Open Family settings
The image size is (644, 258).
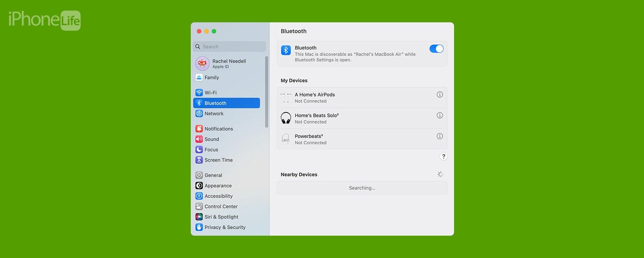tap(211, 77)
